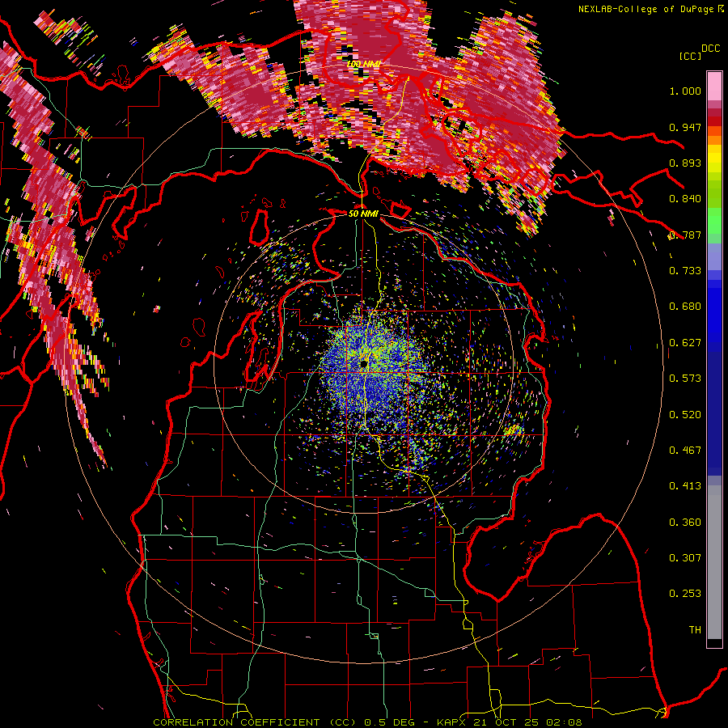This screenshot has width=728, height=728.
Task: Click the 0.5 DEG elevation text
Action: [390, 722]
